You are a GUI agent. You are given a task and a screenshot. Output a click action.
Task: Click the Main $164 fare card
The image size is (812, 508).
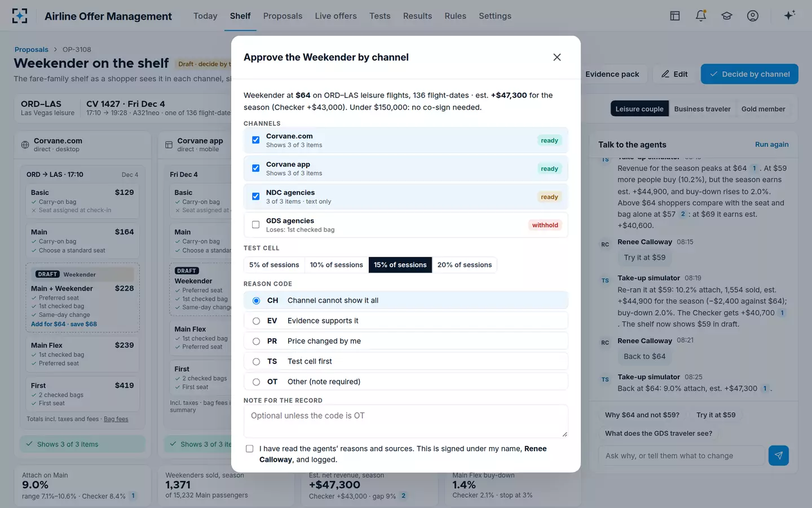[x=82, y=241]
